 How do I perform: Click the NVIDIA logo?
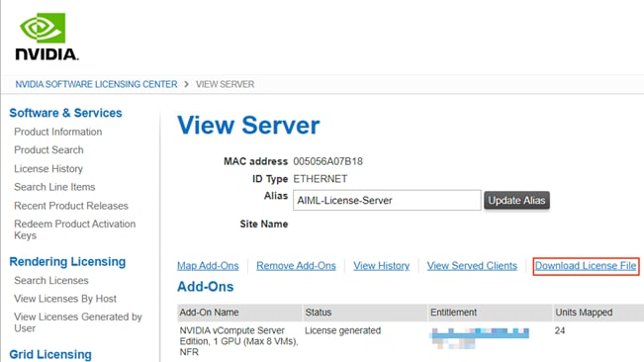(46, 37)
